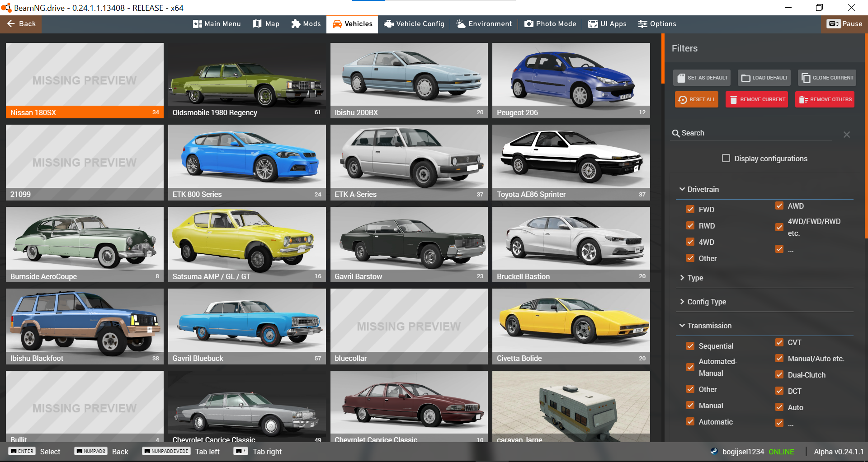
Task: Uncheck the Dual-Clutch checkbox
Action: [779, 374]
